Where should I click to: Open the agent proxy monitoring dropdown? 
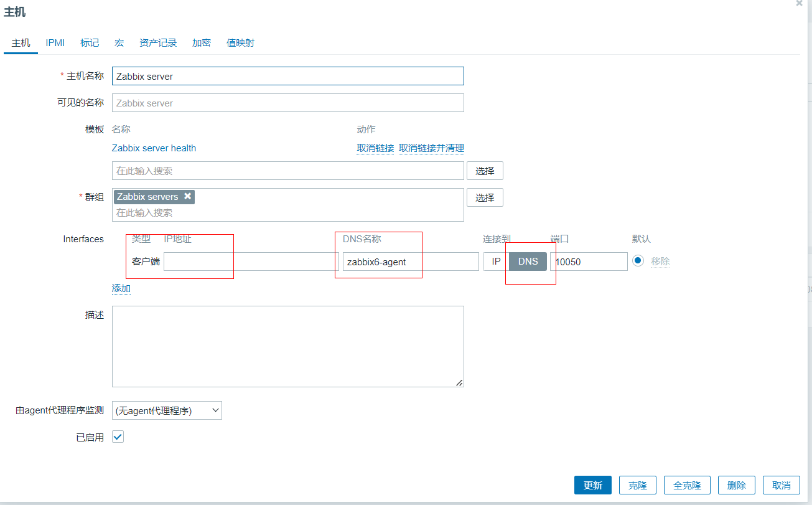coord(167,410)
